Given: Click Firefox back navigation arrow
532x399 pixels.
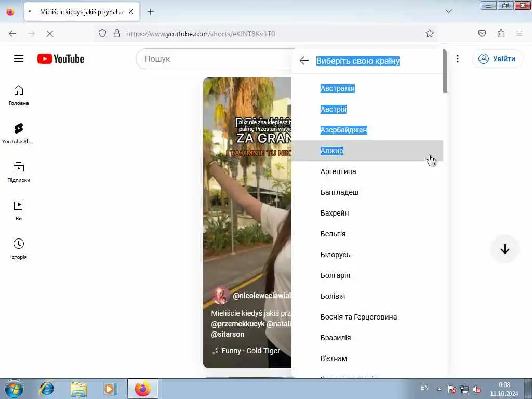Looking at the screenshot, I should pos(12,34).
